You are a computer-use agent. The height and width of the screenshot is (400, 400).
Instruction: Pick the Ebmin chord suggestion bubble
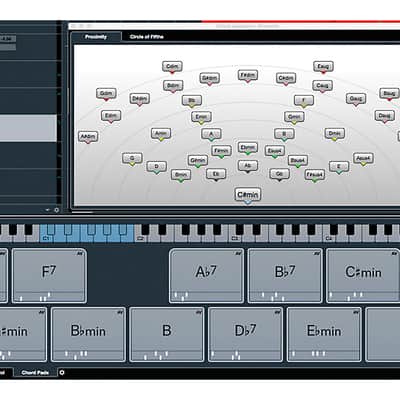point(248,148)
